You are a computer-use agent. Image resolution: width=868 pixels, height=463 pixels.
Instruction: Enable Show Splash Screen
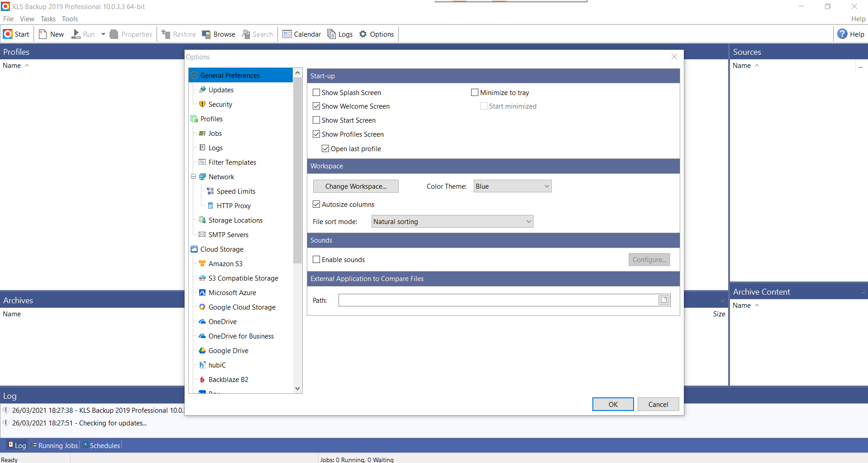[316, 92]
